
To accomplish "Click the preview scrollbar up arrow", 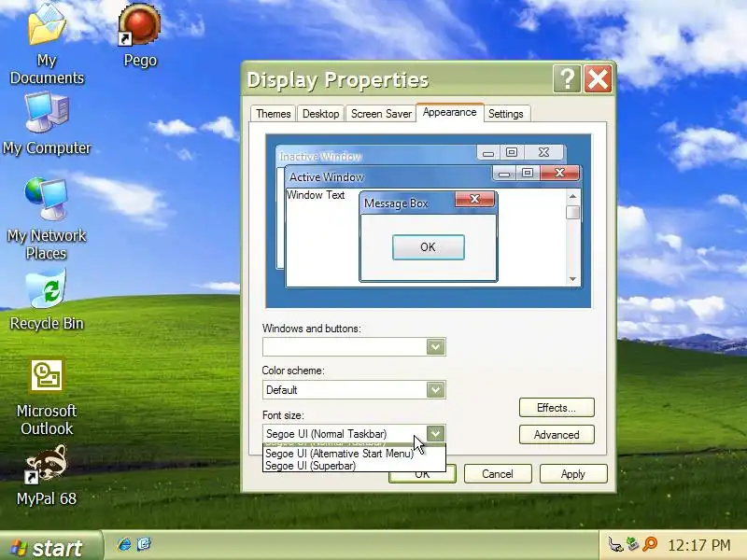I will pyautogui.click(x=572, y=196).
